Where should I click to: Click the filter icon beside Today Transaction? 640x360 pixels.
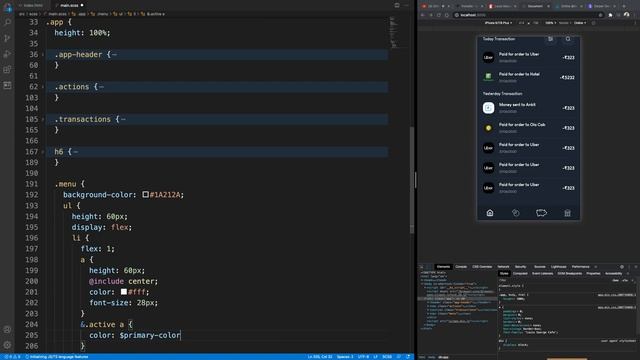pyautogui.click(x=550, y=39)
